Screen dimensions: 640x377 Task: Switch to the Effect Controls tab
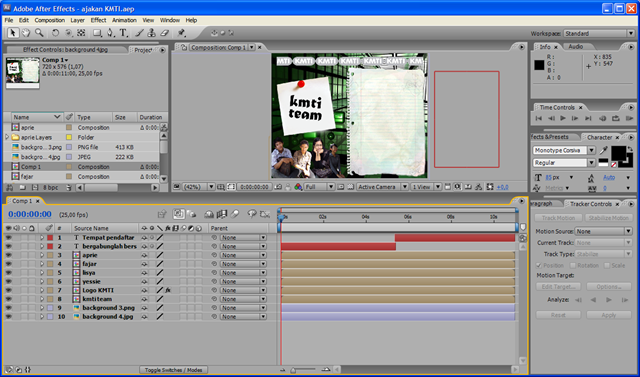click(x=65, y=50)
